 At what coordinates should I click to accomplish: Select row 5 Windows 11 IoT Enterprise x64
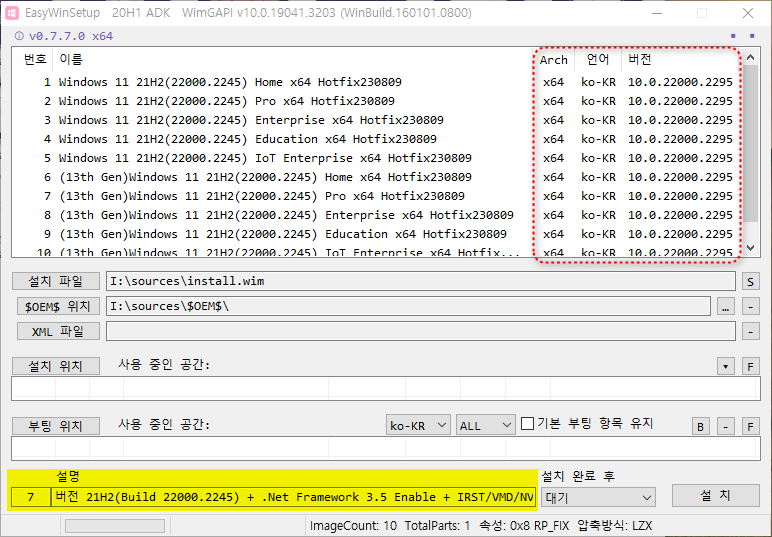[377, 158]
